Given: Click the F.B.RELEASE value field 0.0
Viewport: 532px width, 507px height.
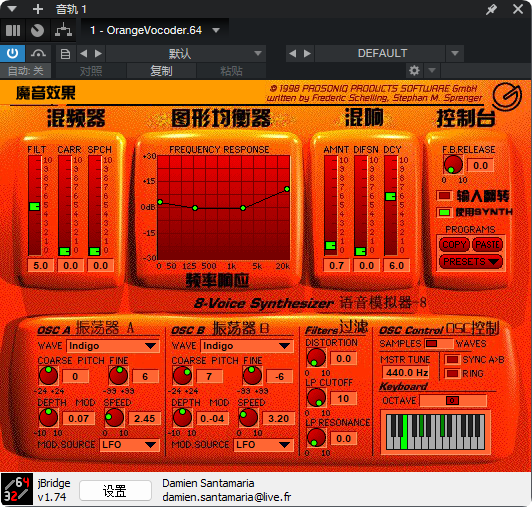Looking at the screenshot, I should pyautogui.click(x=480, y=166).
